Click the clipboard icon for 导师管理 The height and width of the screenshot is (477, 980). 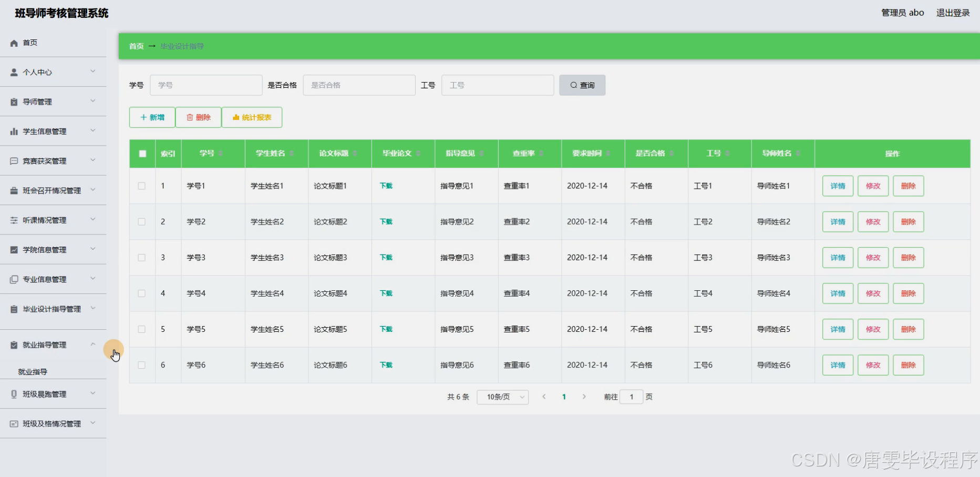[14, 102]
